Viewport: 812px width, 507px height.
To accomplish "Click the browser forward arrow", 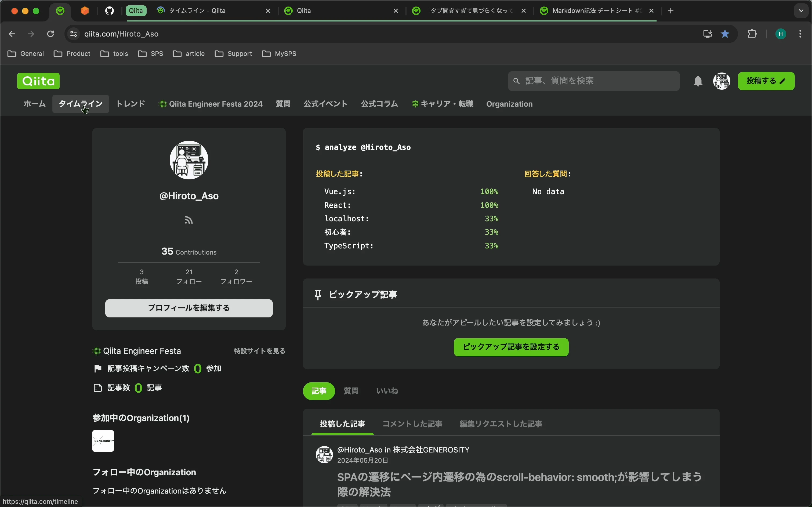I will tap(31, 34).
